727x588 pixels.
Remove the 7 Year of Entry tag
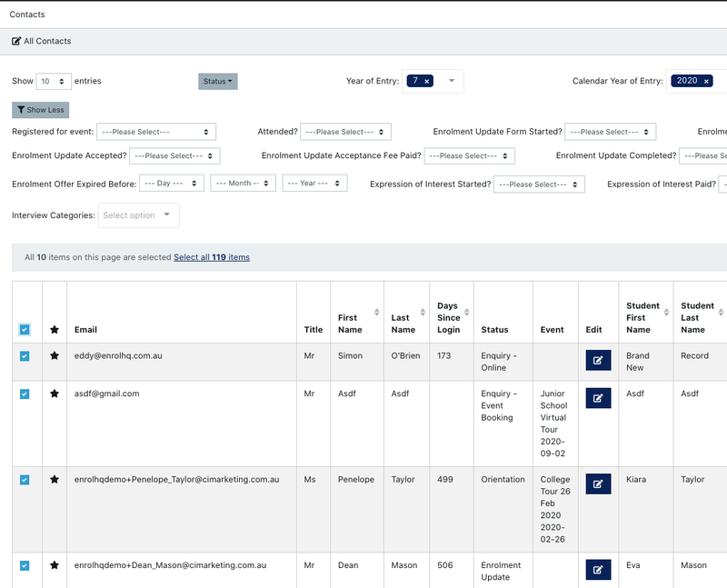pyautogui.click(x=427, y=81)
